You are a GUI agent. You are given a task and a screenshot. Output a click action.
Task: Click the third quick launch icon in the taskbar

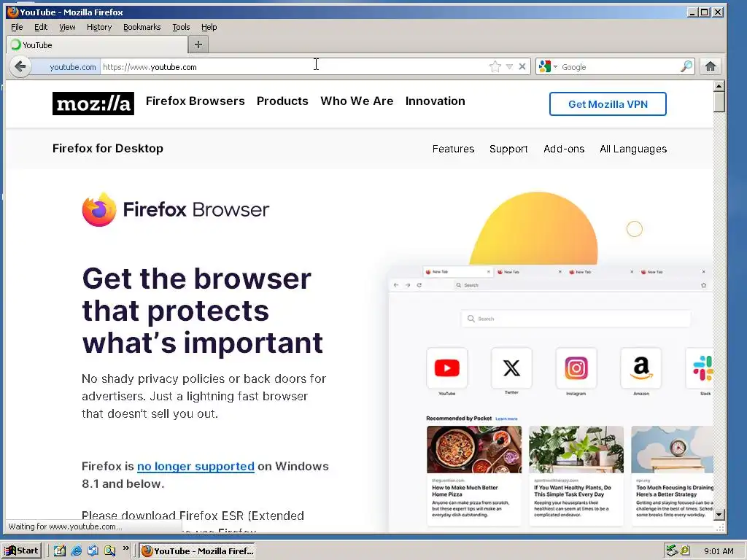93,551
